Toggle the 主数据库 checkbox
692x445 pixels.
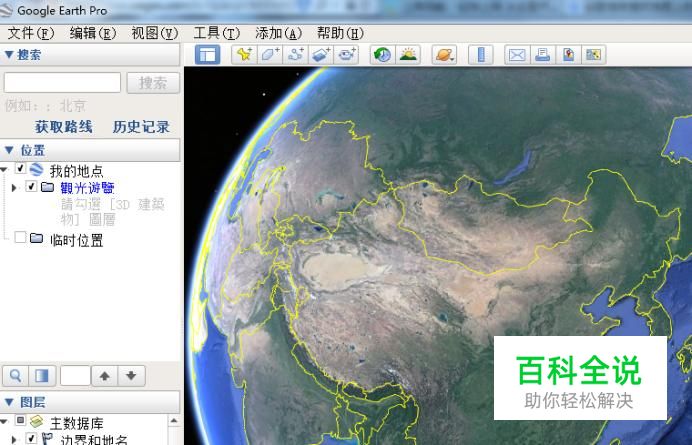(x=20, y=420)
